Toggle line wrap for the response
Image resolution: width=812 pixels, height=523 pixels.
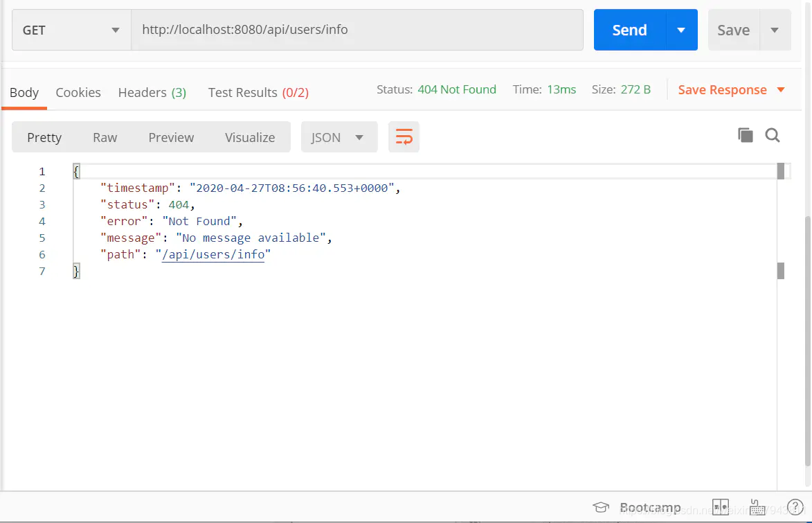pos(404,137)
